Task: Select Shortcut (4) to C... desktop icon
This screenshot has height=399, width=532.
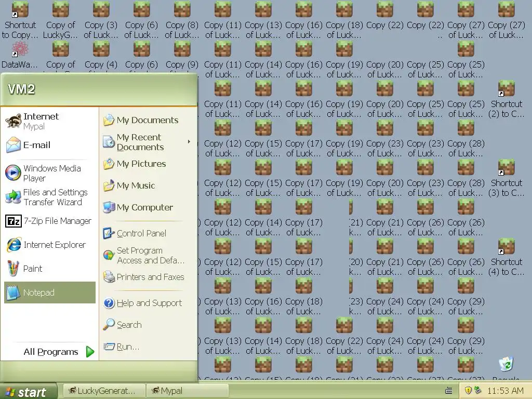Action: pyautogui.click(x=506, y=257)
